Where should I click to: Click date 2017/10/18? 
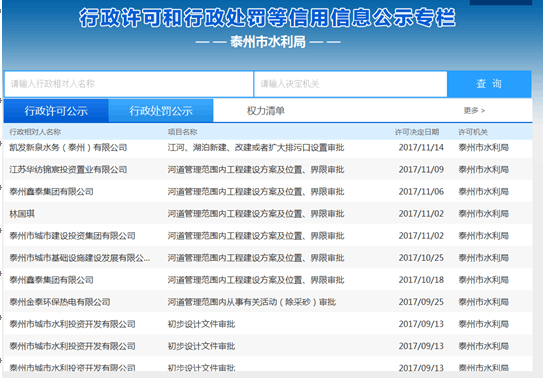tap(421, 280)
